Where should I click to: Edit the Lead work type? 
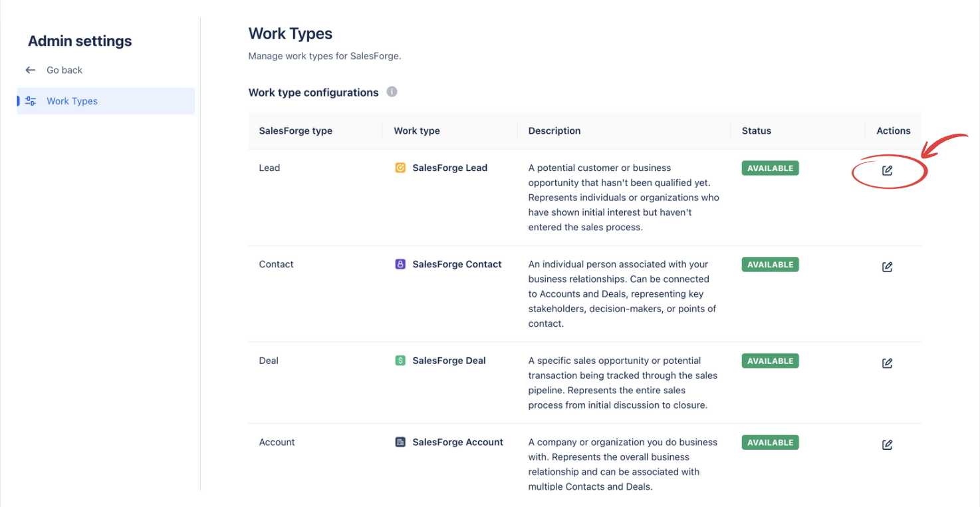(887, 170)
